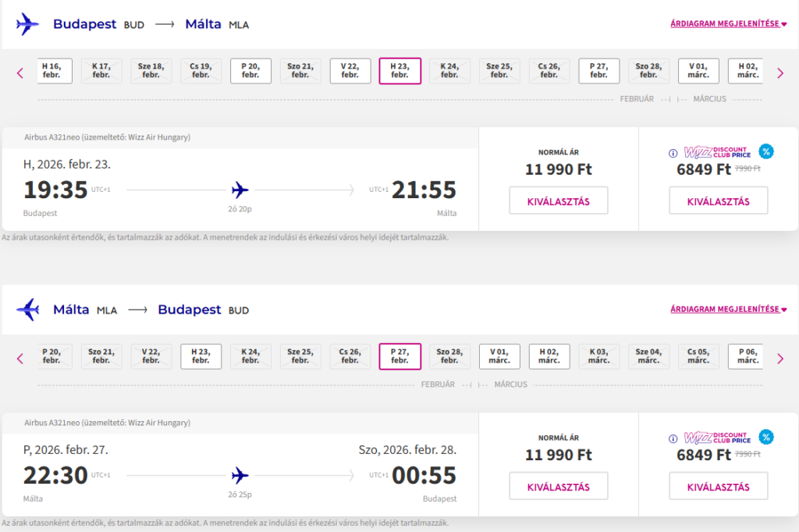Click the airplane icon next to Málta MLA heading
The height and width of the screenshot is (532, 799).
pos(27,310)
